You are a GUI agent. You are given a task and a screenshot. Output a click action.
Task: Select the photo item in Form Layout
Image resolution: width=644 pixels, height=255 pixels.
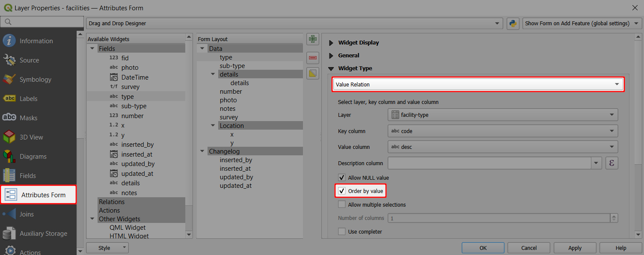coord(228,100)
